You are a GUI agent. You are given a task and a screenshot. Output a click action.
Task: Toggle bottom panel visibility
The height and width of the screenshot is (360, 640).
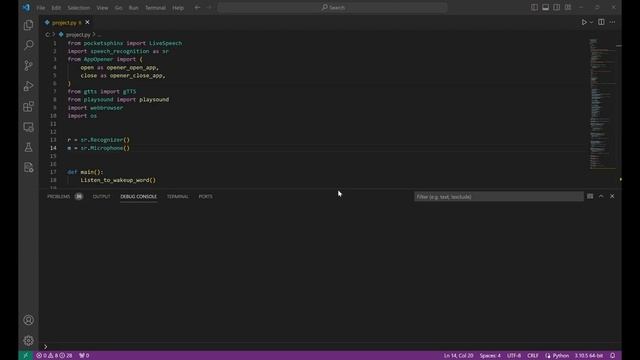tap(545, 7)
